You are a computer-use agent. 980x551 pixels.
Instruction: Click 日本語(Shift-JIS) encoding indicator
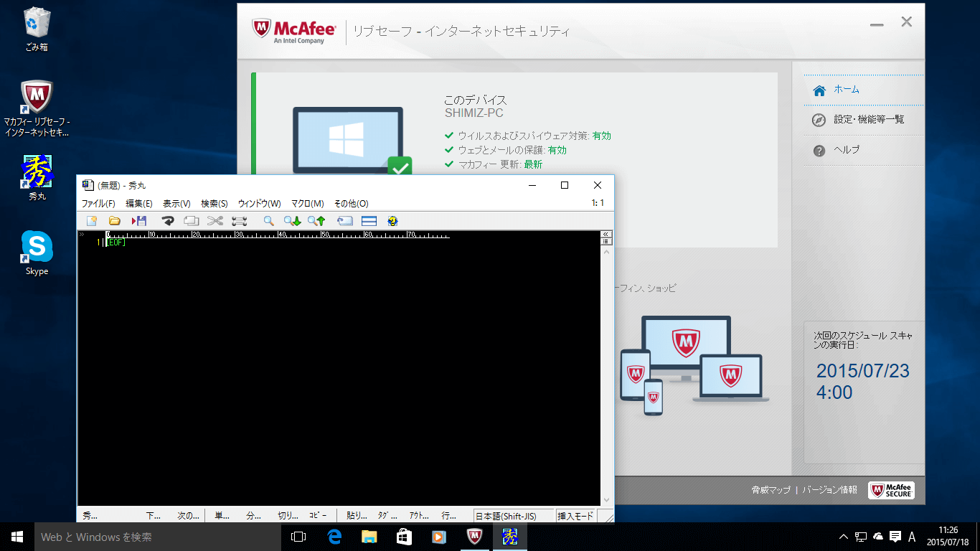514,515
